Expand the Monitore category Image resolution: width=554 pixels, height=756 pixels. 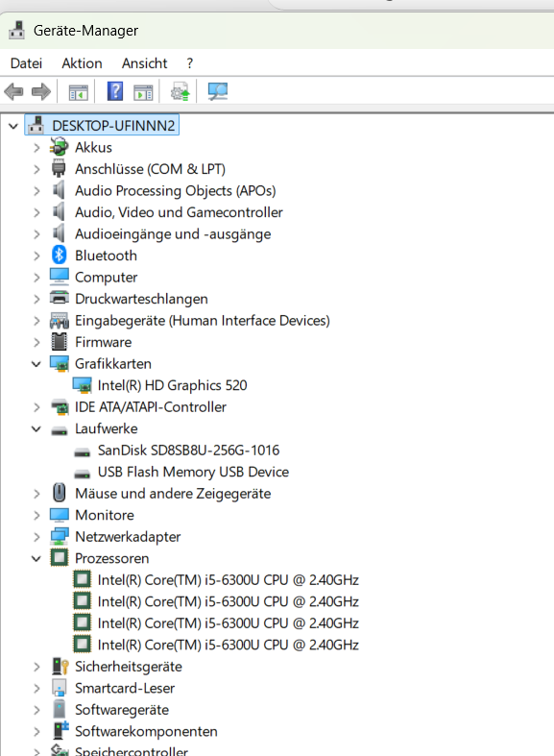(x=36, y=515)
